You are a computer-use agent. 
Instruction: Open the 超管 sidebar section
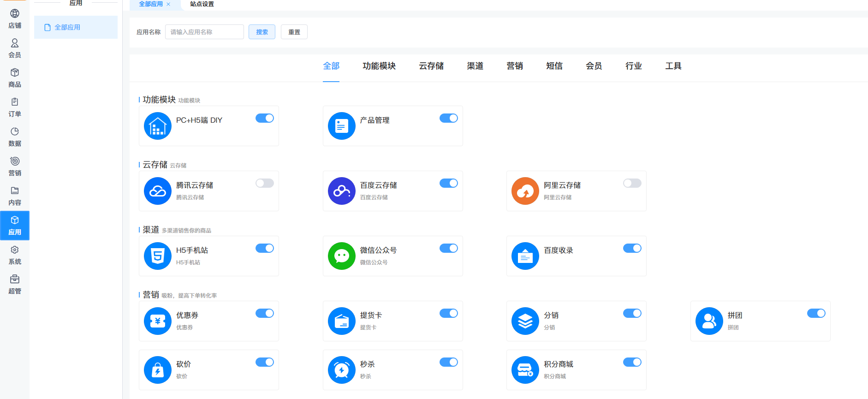tap(15, 285)
